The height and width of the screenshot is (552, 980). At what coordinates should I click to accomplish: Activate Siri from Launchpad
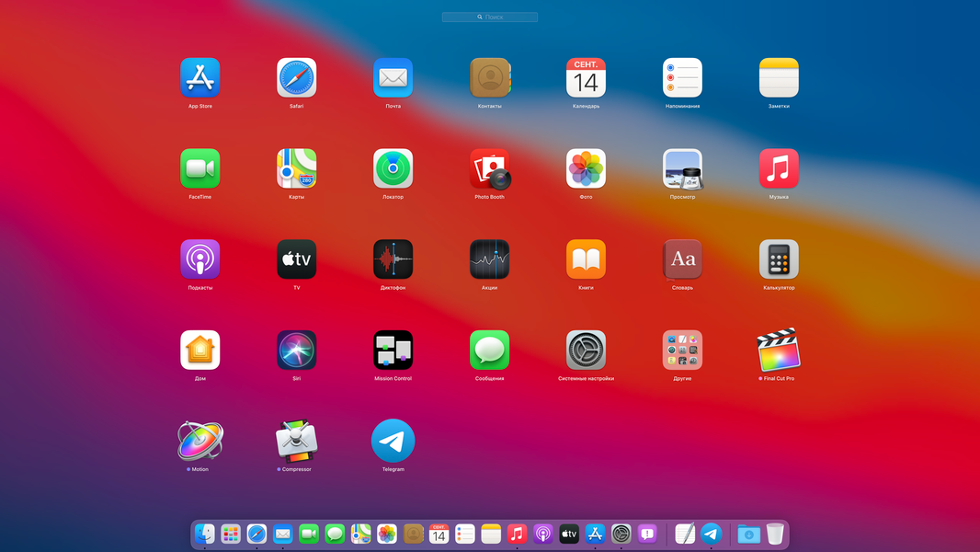(x=296, y=350)
